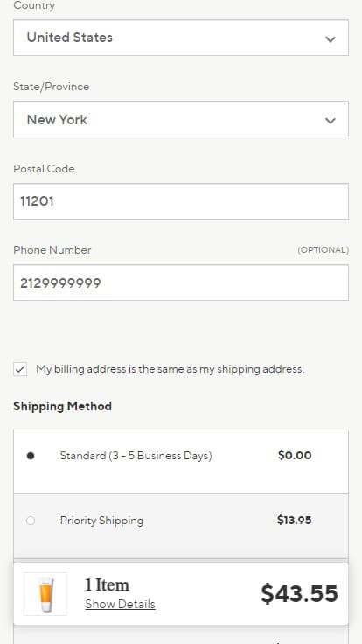Click the $43.55 order total

pos(300,594)
